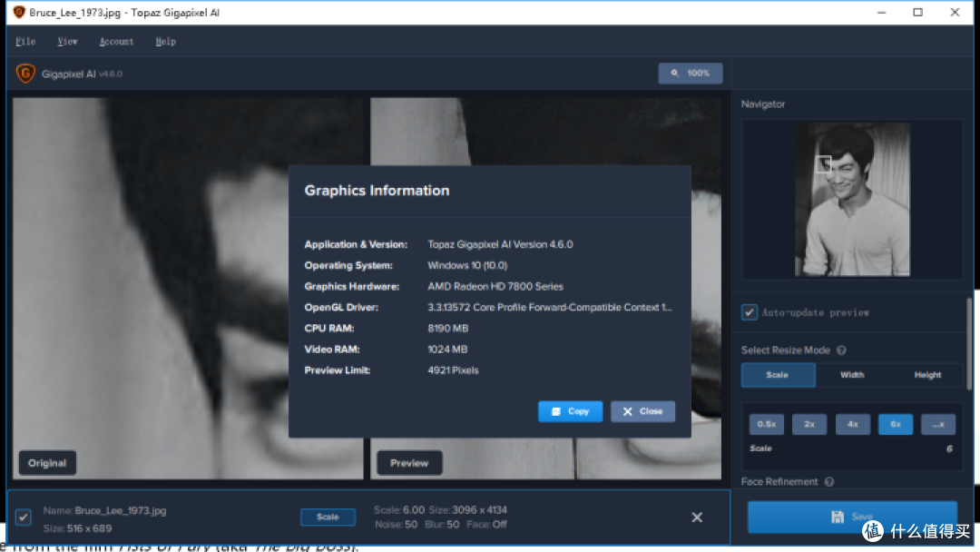Click the OpenGL Driver value text
This screenshot has width=980, height=552.
[549, 308]
